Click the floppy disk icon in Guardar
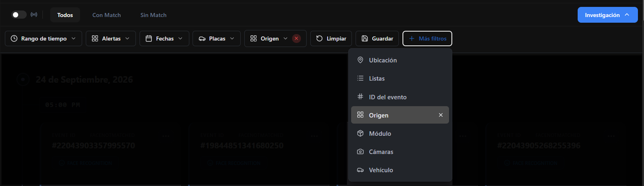644x186 pixels. pos(365,38)
